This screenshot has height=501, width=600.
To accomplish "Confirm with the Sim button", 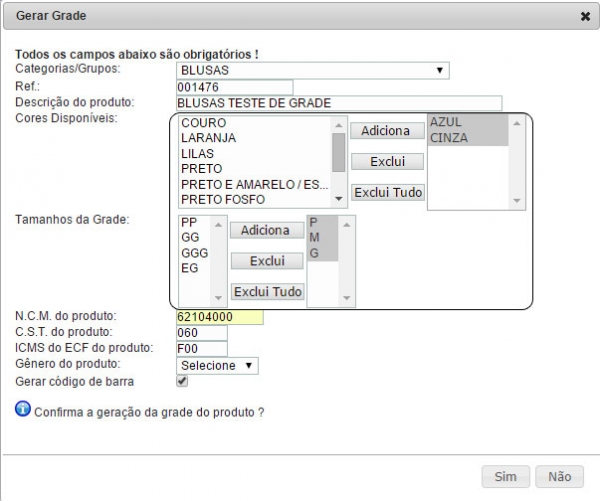I will [505, 477].
